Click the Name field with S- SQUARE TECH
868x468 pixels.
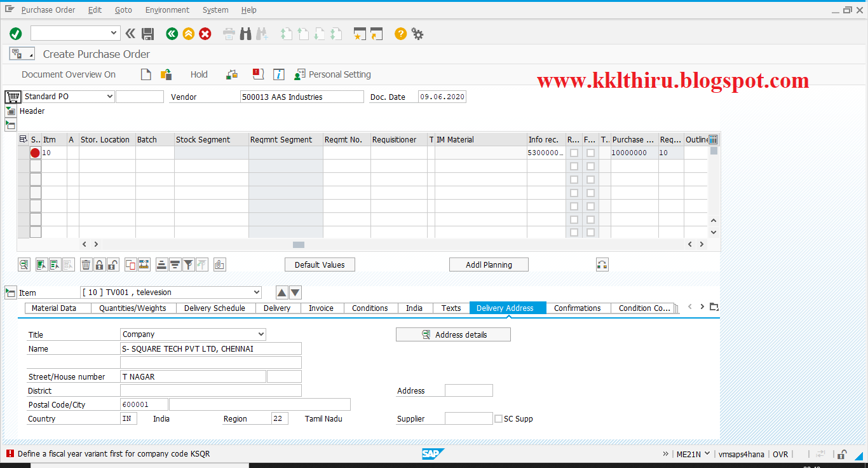[211, 348]
